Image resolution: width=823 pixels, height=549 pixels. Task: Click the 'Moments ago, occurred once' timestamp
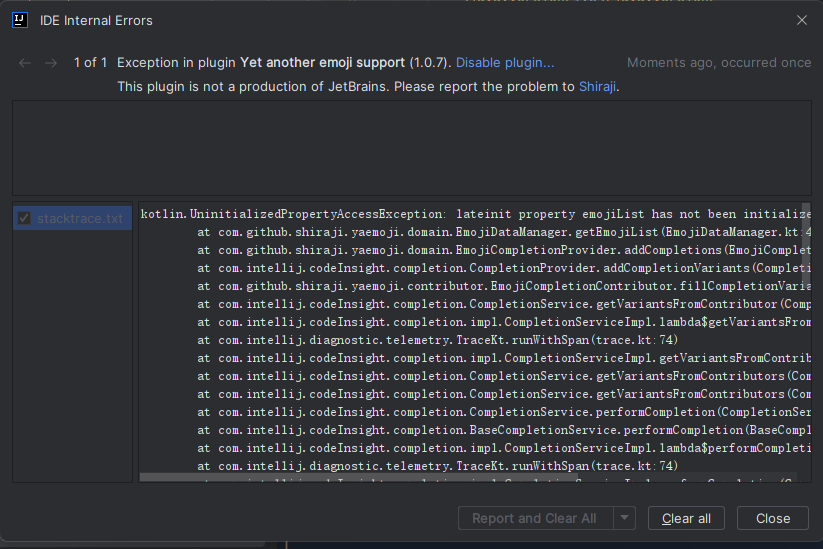719,63
